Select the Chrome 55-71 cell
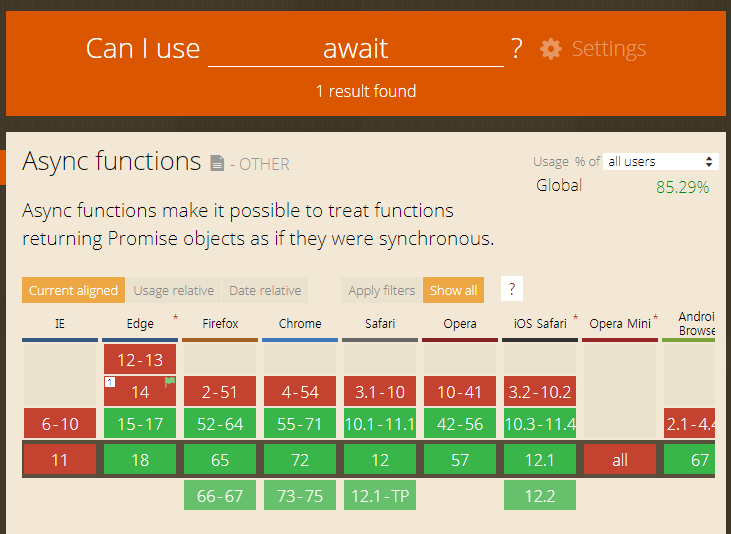Screen dimensions: 731x534 pos(300,423)
